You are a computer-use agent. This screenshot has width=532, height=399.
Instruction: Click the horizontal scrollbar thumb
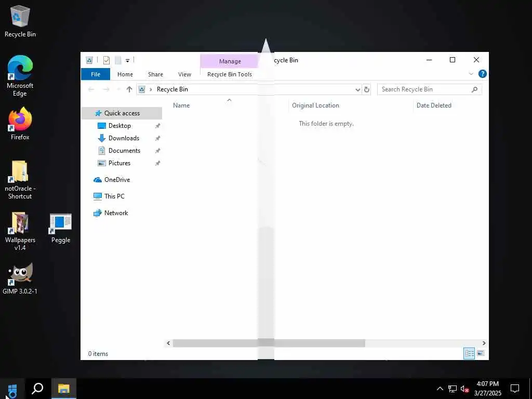tap(269, 343)
